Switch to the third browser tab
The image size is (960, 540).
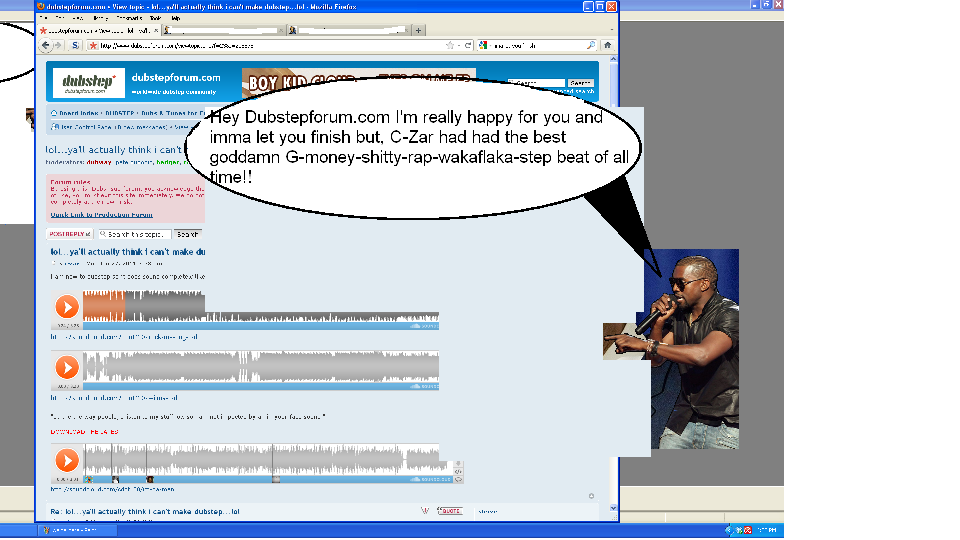point(348,30)
